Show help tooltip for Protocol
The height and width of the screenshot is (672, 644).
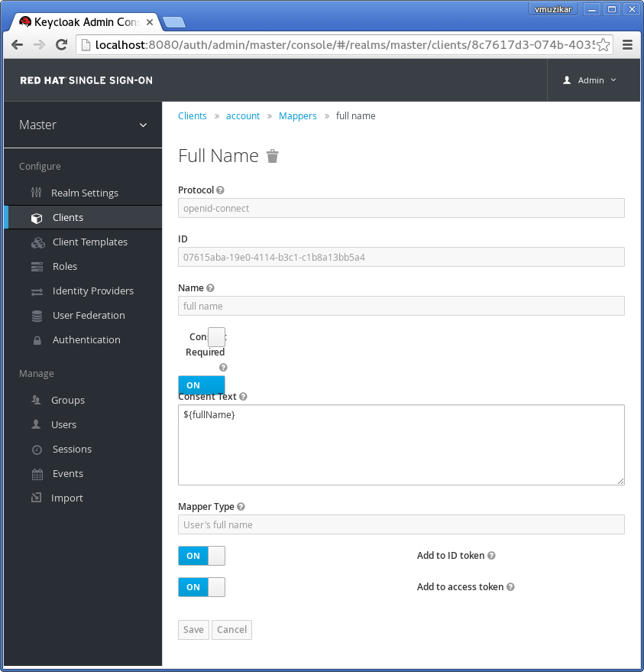point(220,190)
